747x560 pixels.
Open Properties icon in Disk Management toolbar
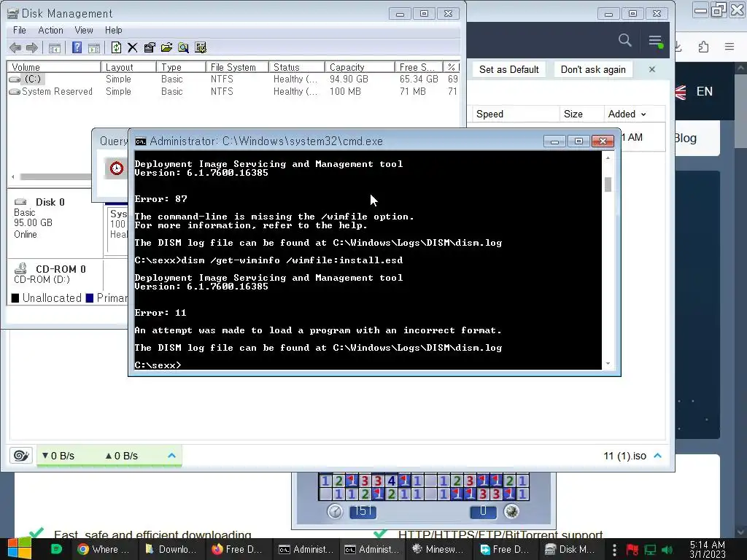tap(150, 47)
